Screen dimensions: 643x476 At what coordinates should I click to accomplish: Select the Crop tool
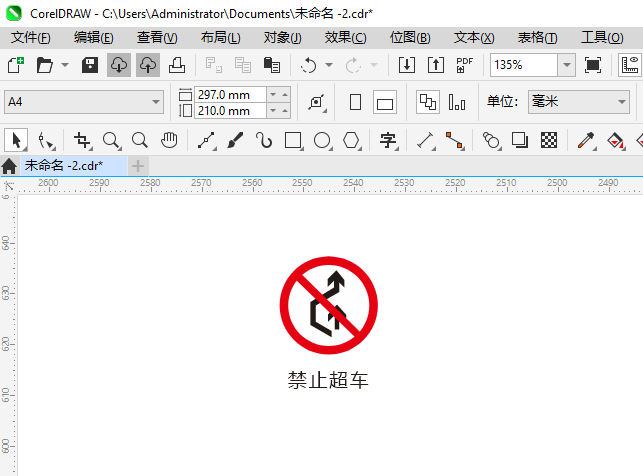pyautogui.click(x=82, y=141)
